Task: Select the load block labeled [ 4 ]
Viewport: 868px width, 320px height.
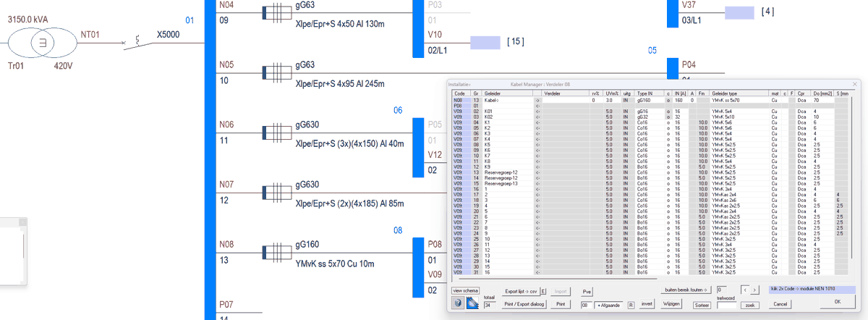Action: (x=739, y=12)
